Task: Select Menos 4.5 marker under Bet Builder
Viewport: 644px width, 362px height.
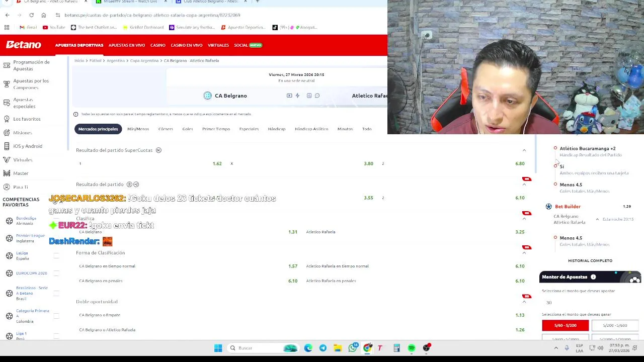Action: [555, 237]
